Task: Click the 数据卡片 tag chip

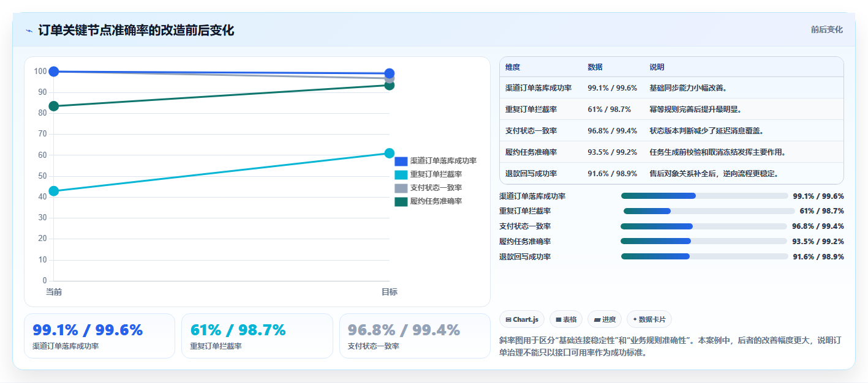Action: 649,319
